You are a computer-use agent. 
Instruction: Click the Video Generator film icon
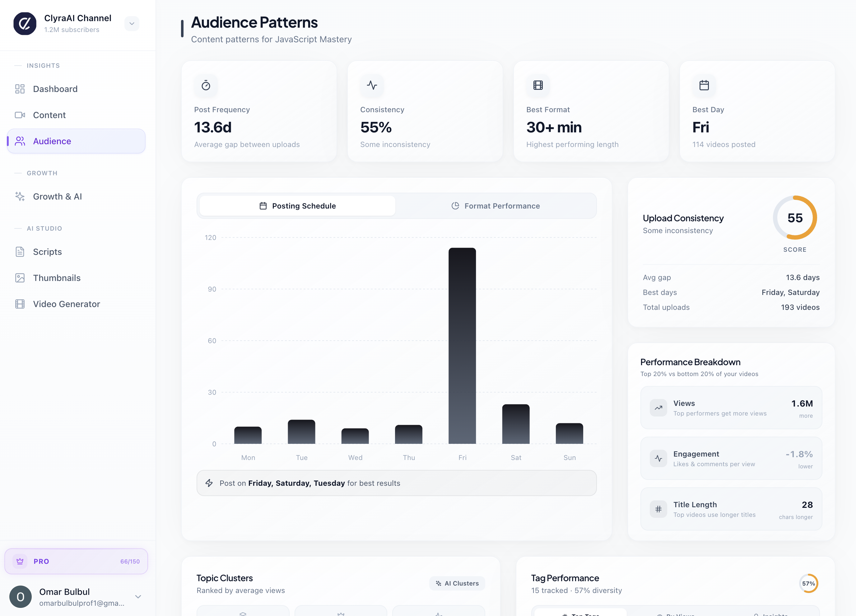[20, 304]
